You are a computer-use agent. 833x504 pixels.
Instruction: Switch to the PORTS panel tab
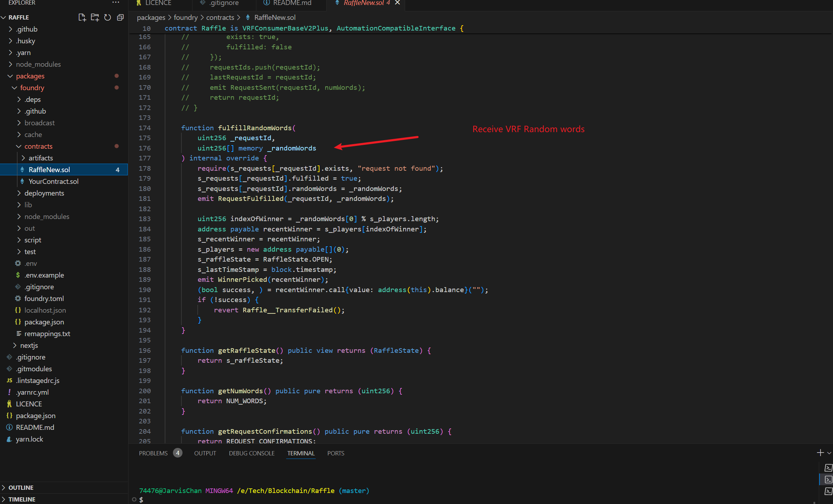tap(336, 453)
